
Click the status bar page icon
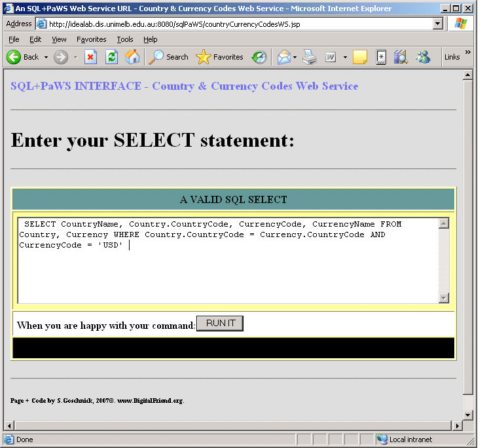9,439
